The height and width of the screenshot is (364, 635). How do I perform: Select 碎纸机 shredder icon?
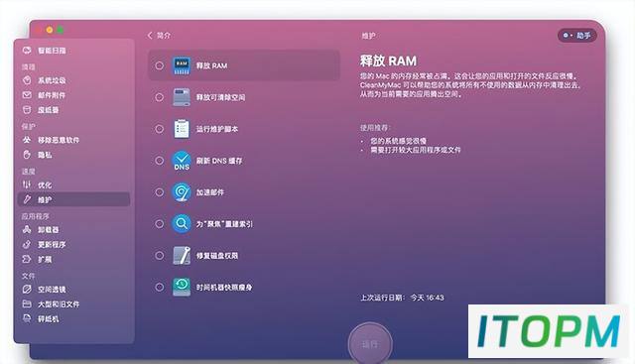click(27, 318)
